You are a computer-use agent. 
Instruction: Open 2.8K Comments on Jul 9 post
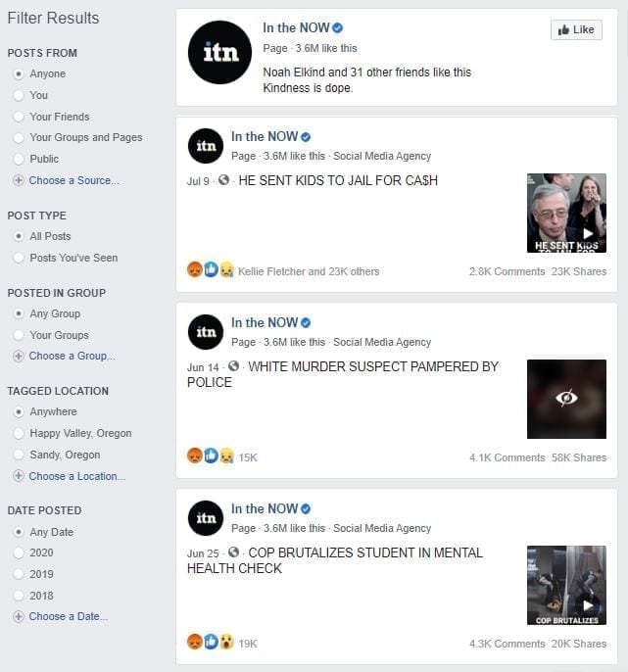507,271
